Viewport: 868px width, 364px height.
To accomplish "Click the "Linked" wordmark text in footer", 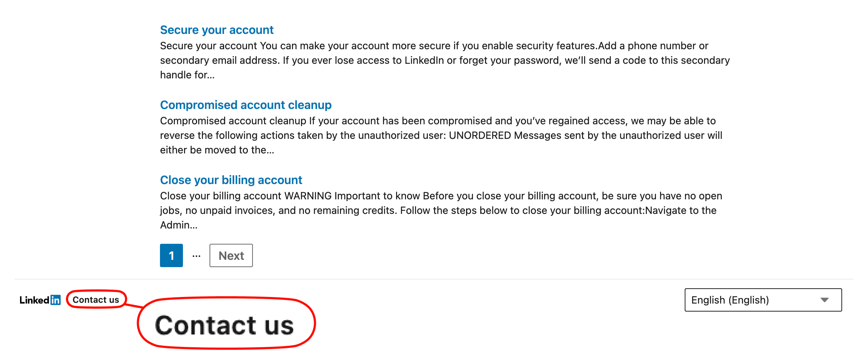I will 34,300.
